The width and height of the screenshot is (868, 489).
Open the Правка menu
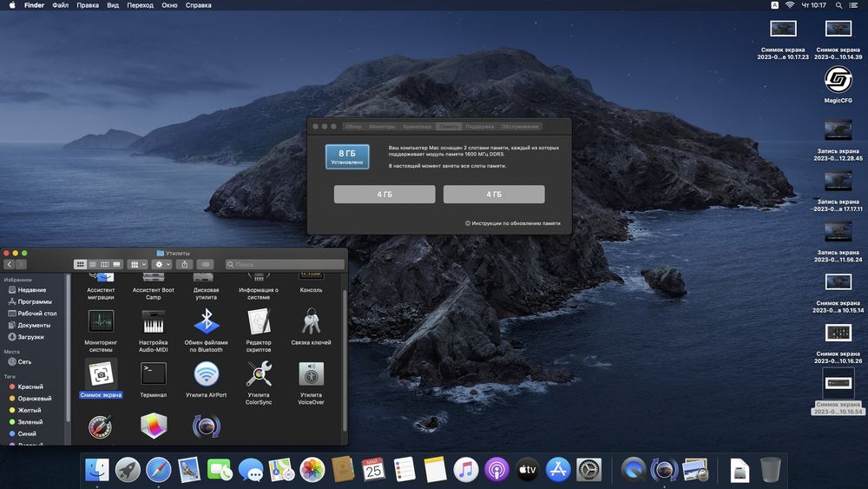pyautogui.click(x=88, y=5)
